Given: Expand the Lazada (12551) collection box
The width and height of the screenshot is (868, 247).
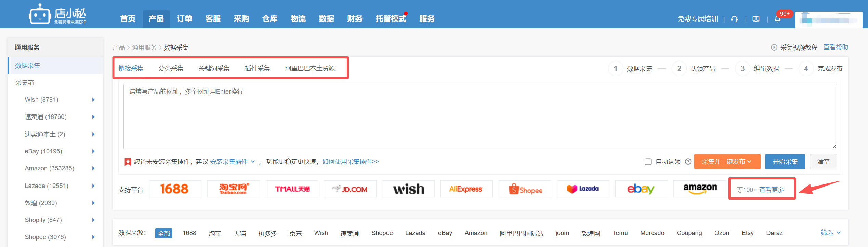Looking at the screenshot, I should click(93, 186).
